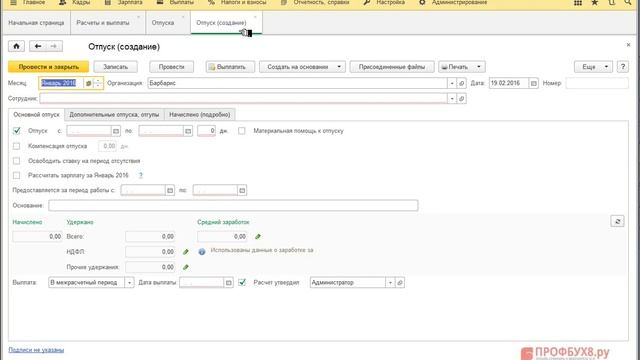
Task: Select Основной отпуск tab
Action: (x=36, y=115)
